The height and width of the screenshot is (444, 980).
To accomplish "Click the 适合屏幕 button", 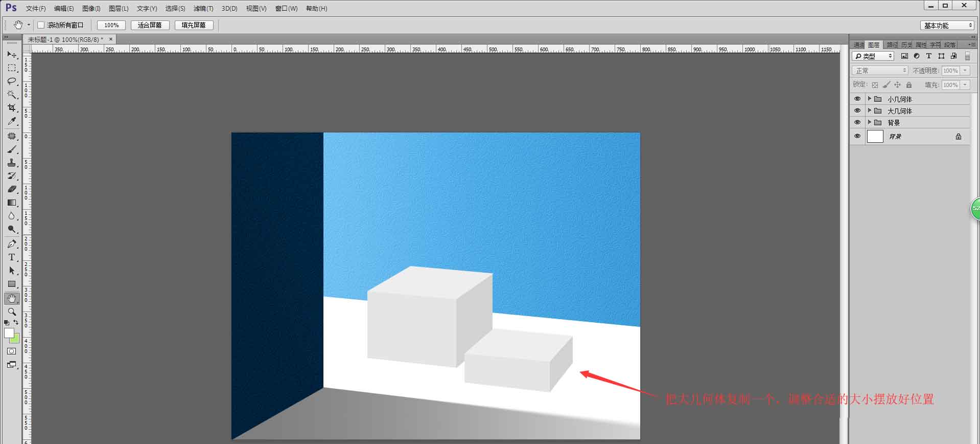I will (x=150, y=25).
